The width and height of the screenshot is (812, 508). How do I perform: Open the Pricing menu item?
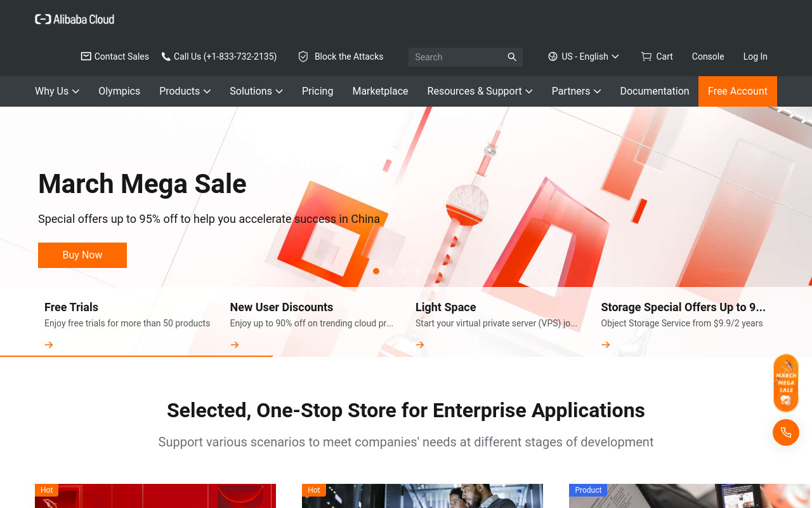[x=317, y=91]
